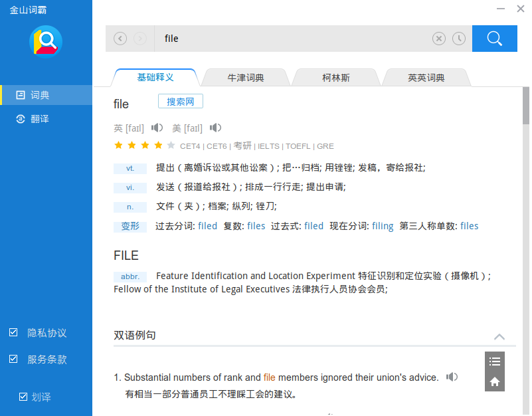Screen dimensions: 532x416
Task: Play audio for example sentence 1
Action: tap(452, 377)
